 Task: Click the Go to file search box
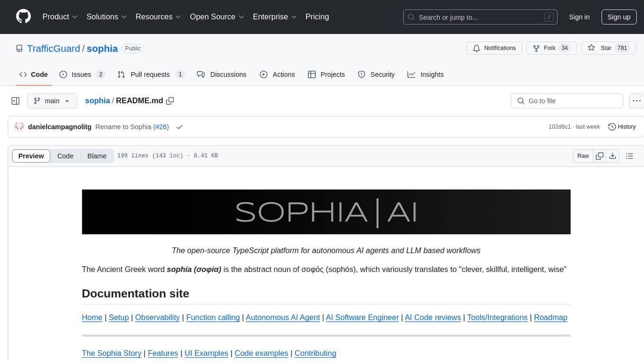tap(567, 101)
